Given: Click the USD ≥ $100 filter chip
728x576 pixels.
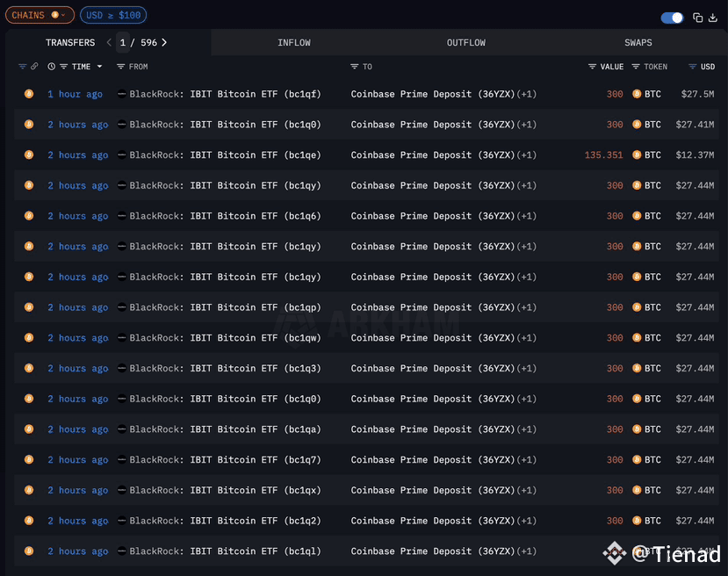Looking at the screenshot, I should pyautogui.click(x=113, y=15).
